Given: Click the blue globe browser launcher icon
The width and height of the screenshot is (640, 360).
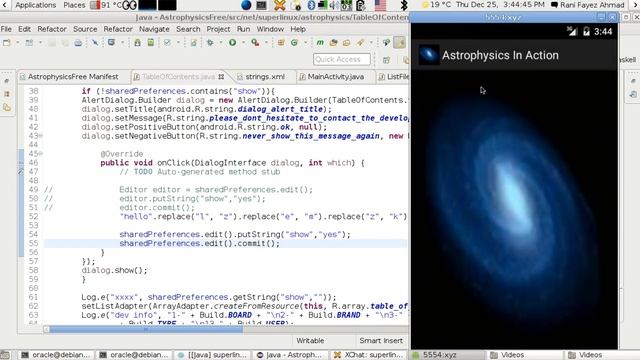Looking at the screenshot, I should coord(246,5).
